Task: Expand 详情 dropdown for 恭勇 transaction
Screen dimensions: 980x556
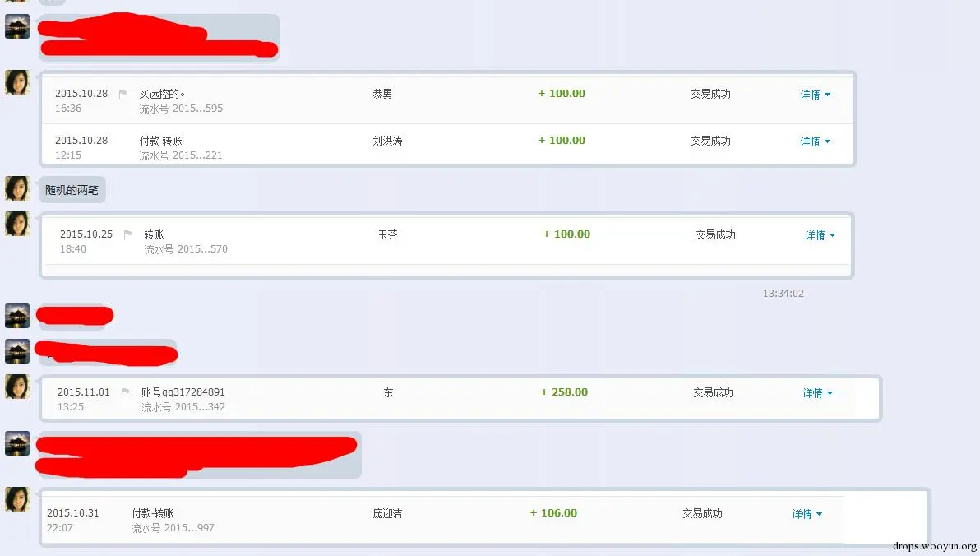Action: 815,95
